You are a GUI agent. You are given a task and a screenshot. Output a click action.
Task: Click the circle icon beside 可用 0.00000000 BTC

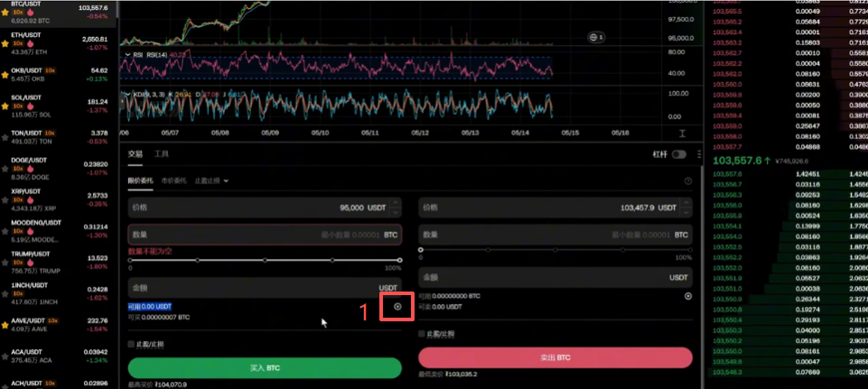pos(688,296)
